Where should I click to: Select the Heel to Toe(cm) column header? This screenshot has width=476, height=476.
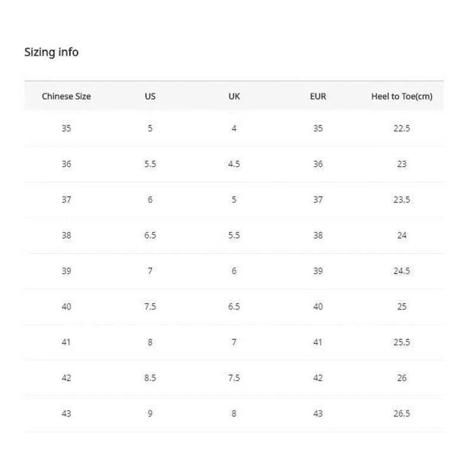pos(402,96)
